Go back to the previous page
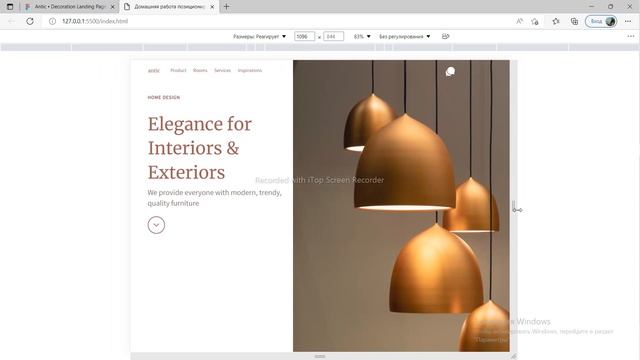The width and height of the screenshot is (640, 360). 11,21
